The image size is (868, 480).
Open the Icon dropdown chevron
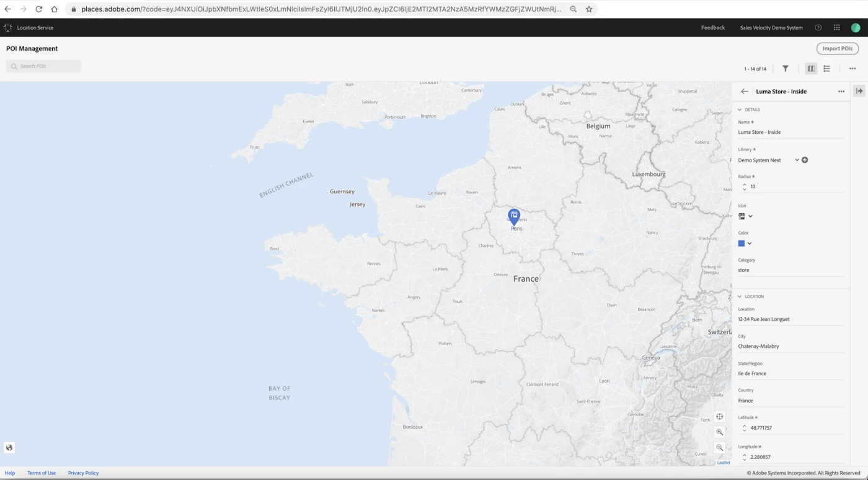(750, 216)
